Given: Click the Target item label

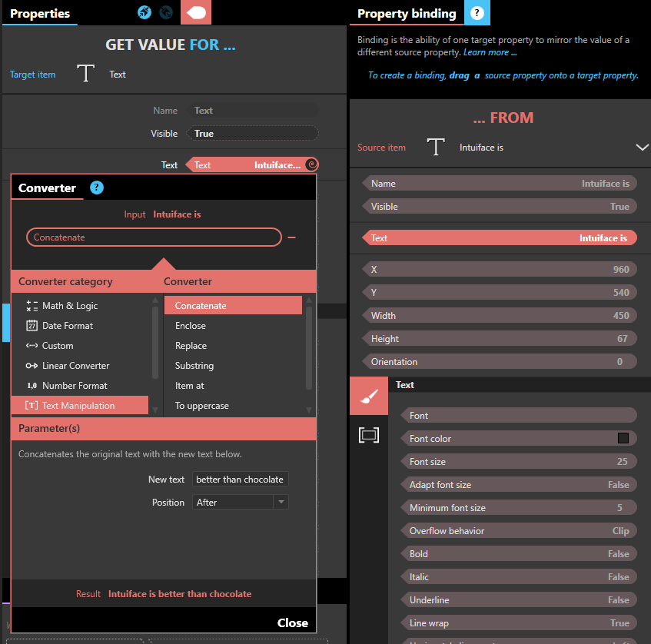Looking at the screenshot, I should 32,75.
